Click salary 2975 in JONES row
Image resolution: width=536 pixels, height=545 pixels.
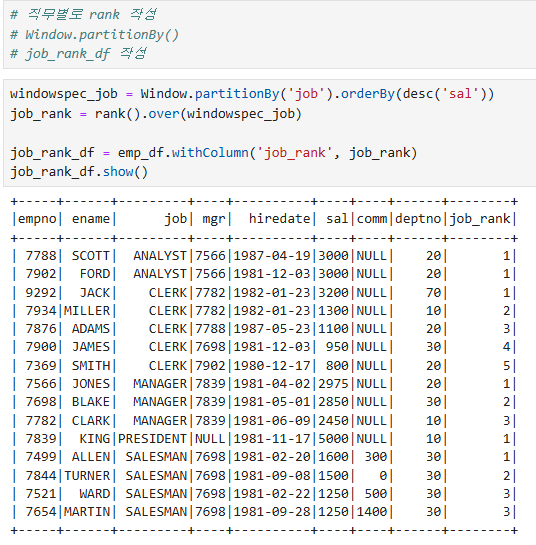pyautogui.click(x=333, y=384)
